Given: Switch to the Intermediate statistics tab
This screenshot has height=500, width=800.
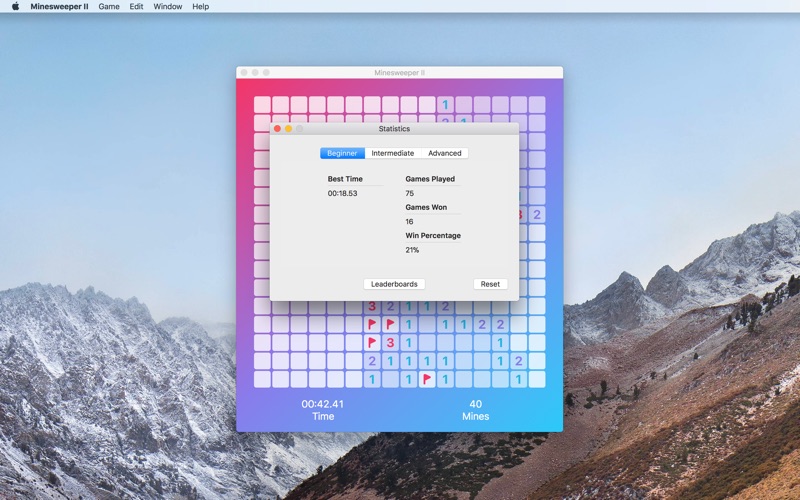Looking at the screenshot, I should pos(393,153).
